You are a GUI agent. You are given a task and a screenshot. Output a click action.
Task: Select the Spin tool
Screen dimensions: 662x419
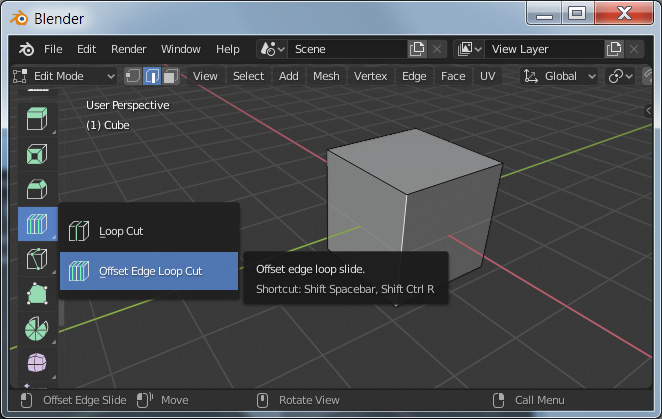pos(37,328)
